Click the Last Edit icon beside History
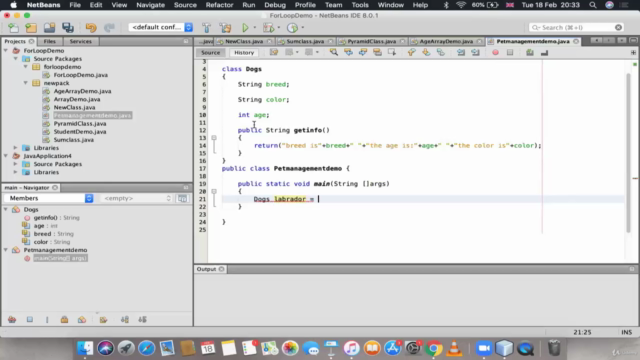 click(x=274, y=52)
